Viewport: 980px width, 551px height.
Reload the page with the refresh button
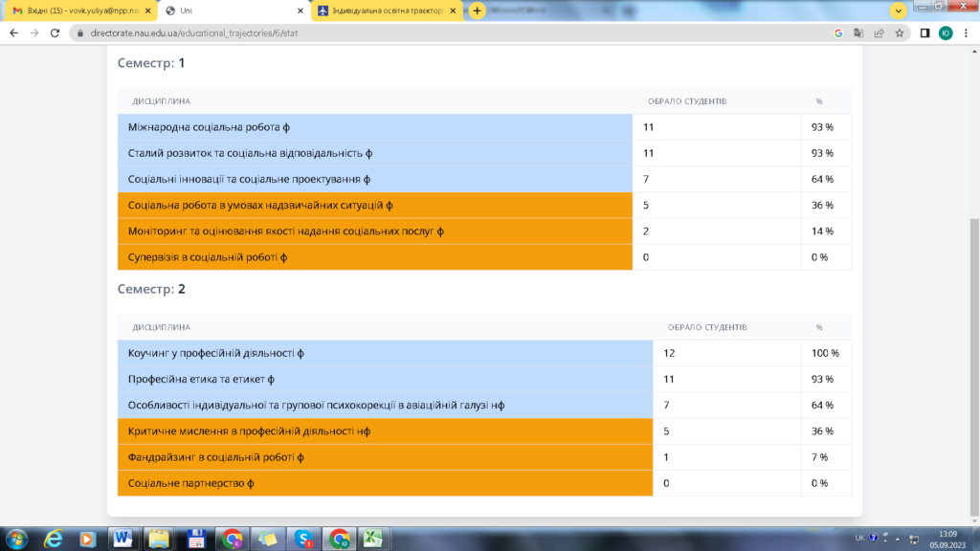(x=56, y=33)
